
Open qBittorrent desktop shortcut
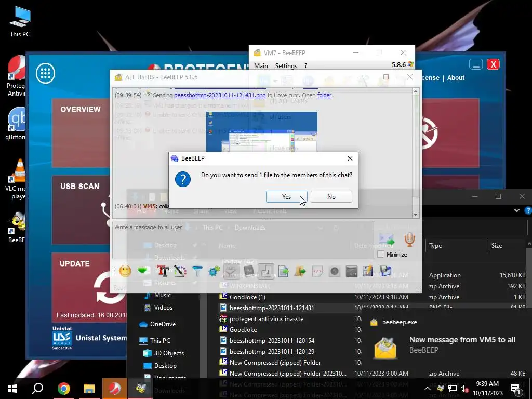pyautogui.click(x=16, y=124)
